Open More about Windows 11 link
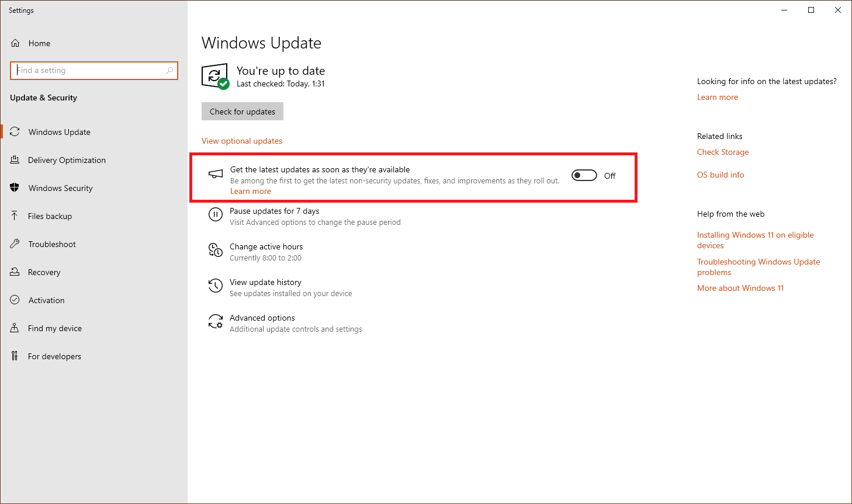Viewport: 852px width, 504px height. tap(740, 288)
